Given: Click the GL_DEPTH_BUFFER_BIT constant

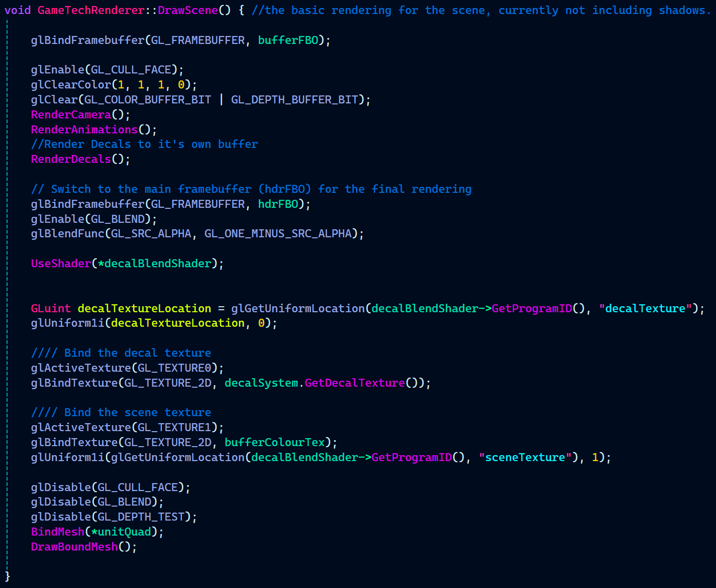Looking at the screenshot, I should coord(294,99).
